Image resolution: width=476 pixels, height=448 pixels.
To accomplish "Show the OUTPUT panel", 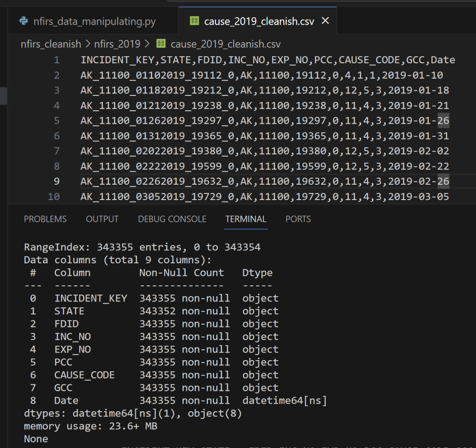I will point(102,219).
